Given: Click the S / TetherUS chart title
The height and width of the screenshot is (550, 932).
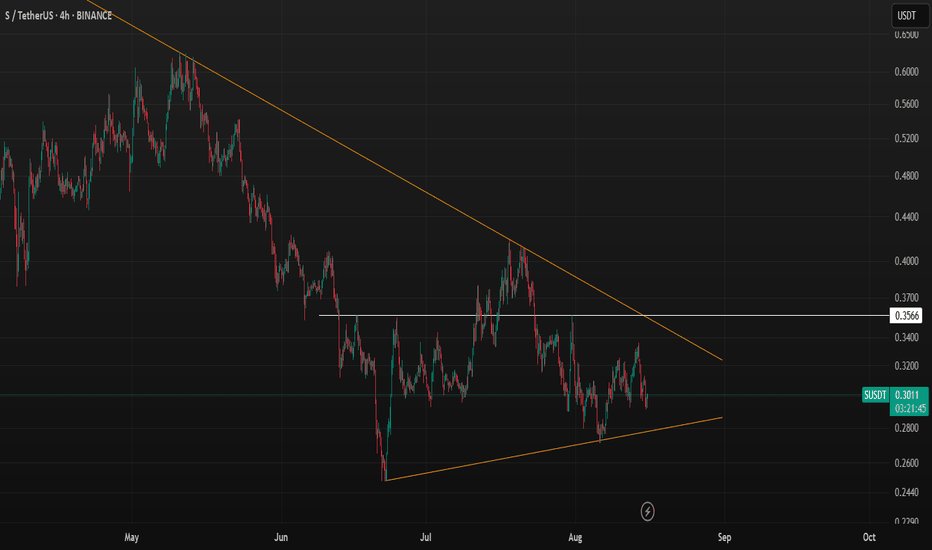Looking at the screenshot, I should pyautogui.click(x=58, y=15).
